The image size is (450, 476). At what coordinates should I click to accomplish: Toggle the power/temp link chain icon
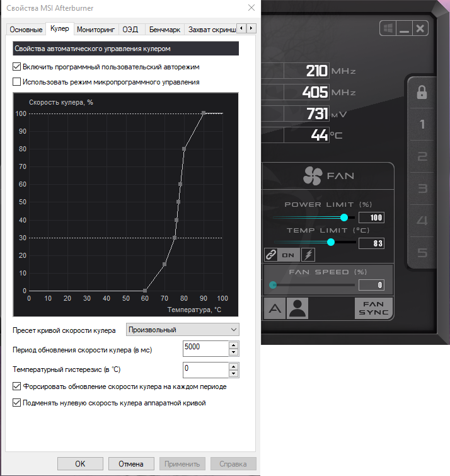(x=270, y=255)
